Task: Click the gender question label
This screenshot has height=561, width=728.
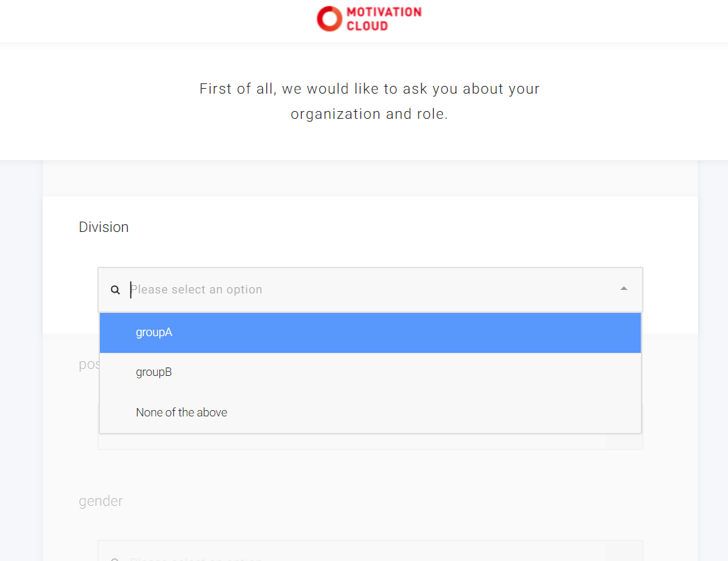Action: 101,501
